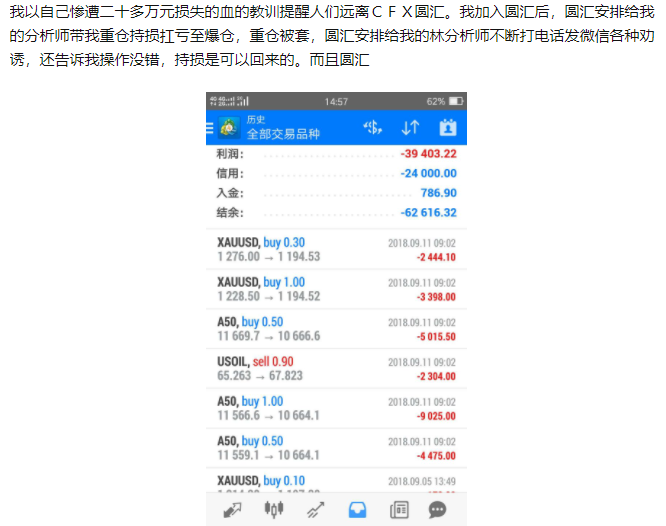Select the 历史 header title
Viewport: 666px width, 526px height.
click(256, 119)
